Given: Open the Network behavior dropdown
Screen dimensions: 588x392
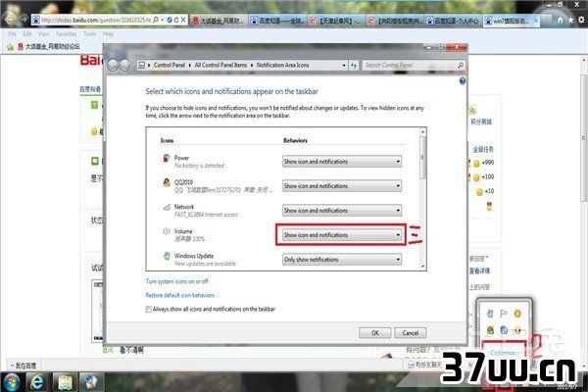Looking at the screenshot, I should coord(342,210).
